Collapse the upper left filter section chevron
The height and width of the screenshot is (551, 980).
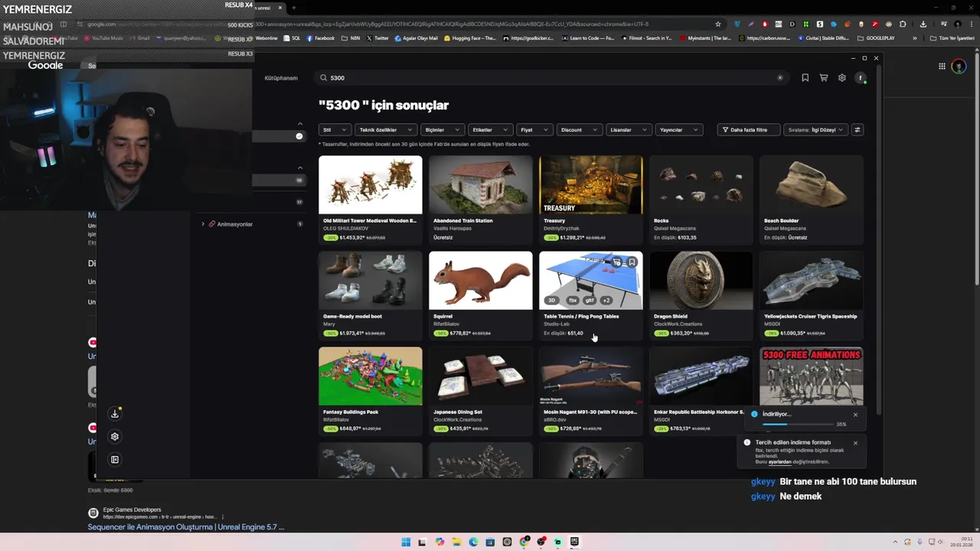tap(300, 124)
